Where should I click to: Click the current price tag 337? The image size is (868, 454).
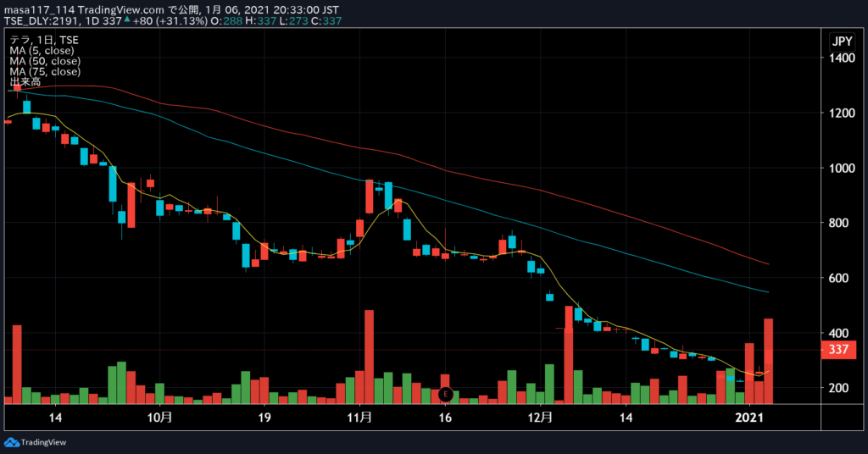[838, 350]
